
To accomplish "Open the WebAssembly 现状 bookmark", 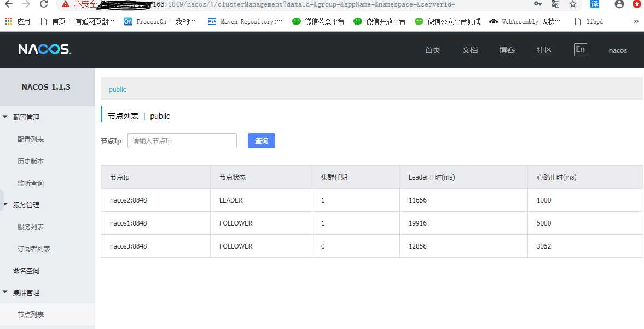I will [x=525, y=21].
